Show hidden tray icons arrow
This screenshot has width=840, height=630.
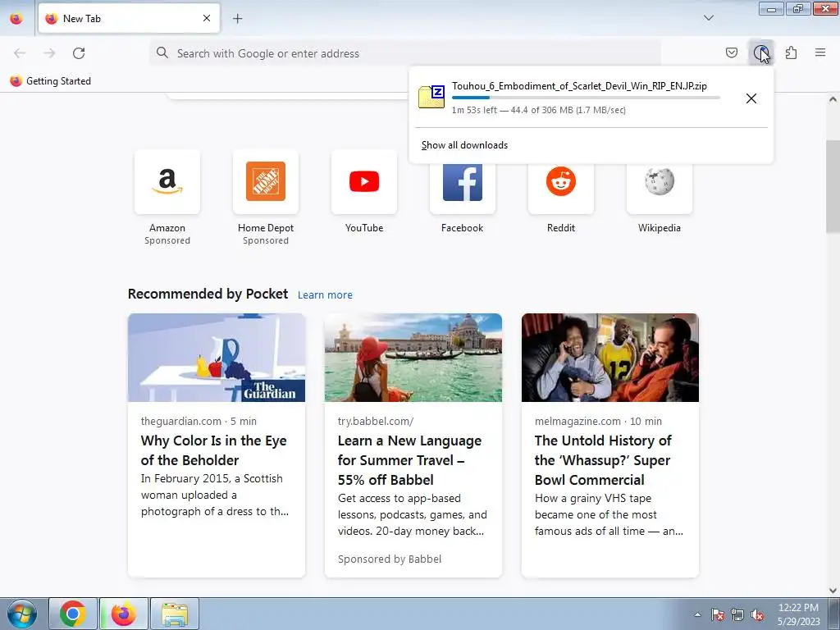[697, 614]
